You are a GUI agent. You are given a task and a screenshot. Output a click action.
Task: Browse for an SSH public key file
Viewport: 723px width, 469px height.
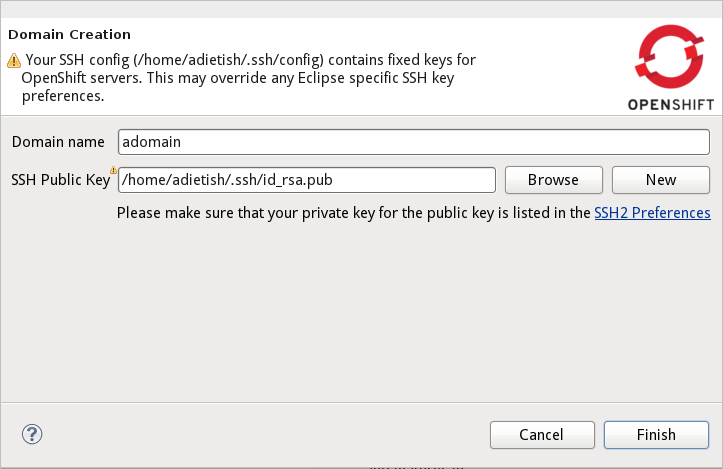coord(553,180)
